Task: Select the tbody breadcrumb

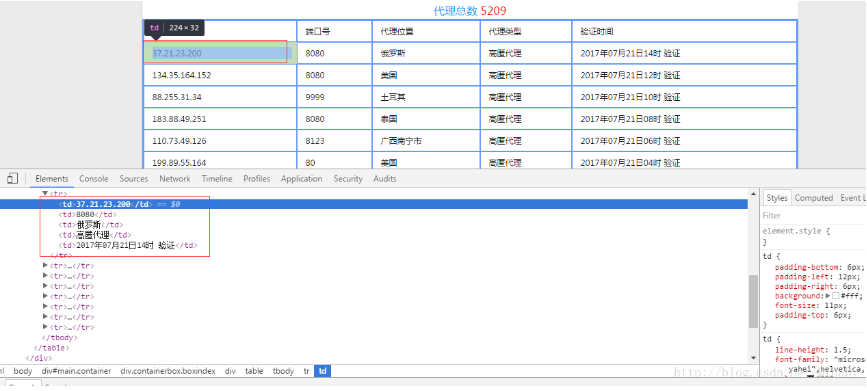Action: pos(284,371)
